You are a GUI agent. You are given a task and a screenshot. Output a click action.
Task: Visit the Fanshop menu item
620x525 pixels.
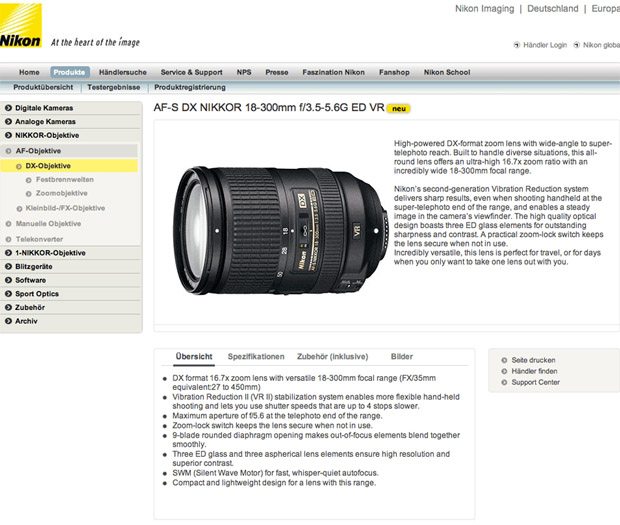click(394, 72)
